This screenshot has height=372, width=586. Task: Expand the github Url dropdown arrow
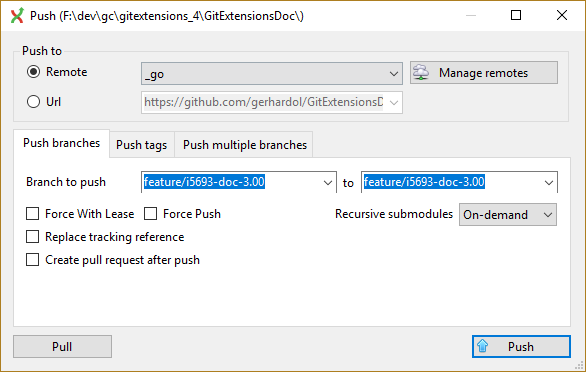tap(394, 102)
